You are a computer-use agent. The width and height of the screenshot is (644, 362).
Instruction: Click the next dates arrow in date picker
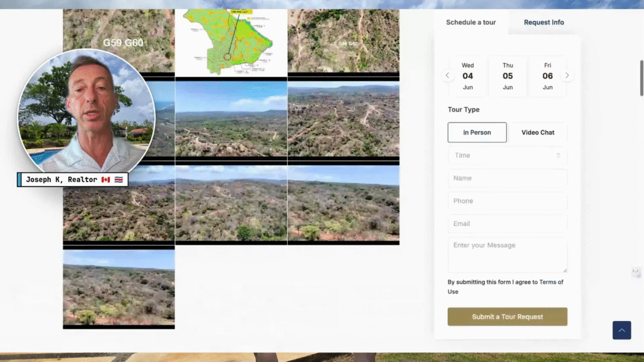click(567, 76)
